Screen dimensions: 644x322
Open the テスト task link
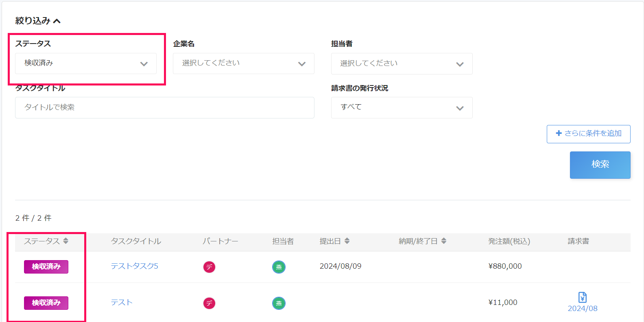(x=122, y=302)
